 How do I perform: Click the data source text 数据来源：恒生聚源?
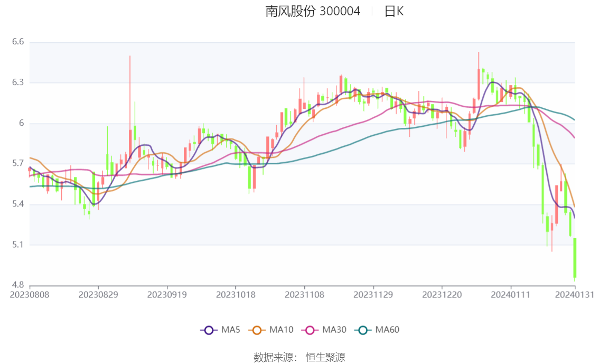pos(299,358)
